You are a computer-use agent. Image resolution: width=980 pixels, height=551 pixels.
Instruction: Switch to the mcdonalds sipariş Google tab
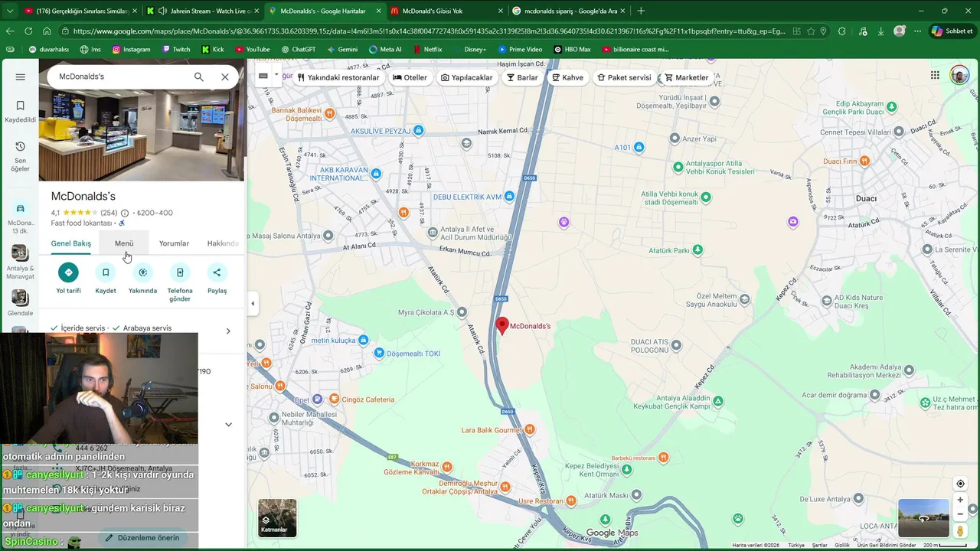pyautogui.click(x=569, y=11)
